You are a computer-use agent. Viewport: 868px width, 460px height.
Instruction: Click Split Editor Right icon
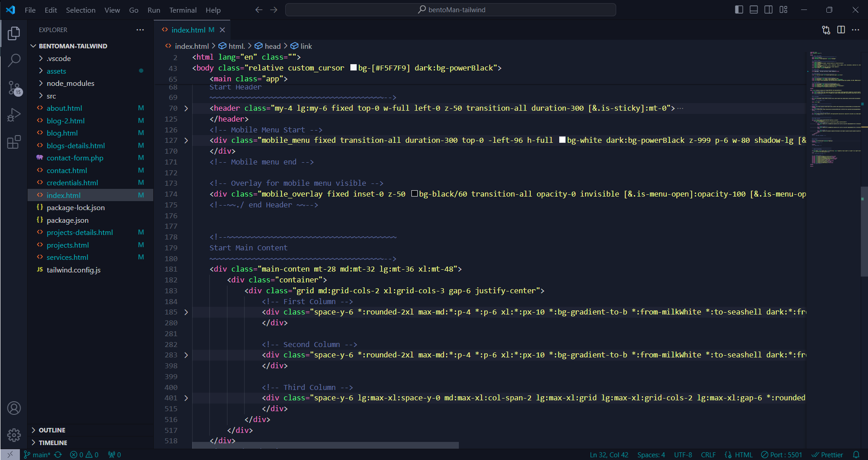(841, 30)
